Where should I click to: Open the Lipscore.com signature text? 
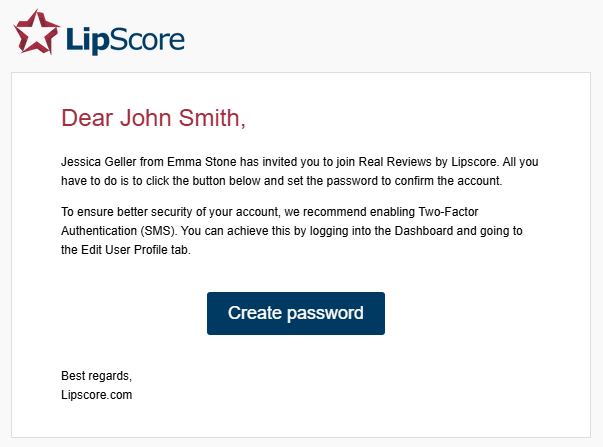point(96,395)
